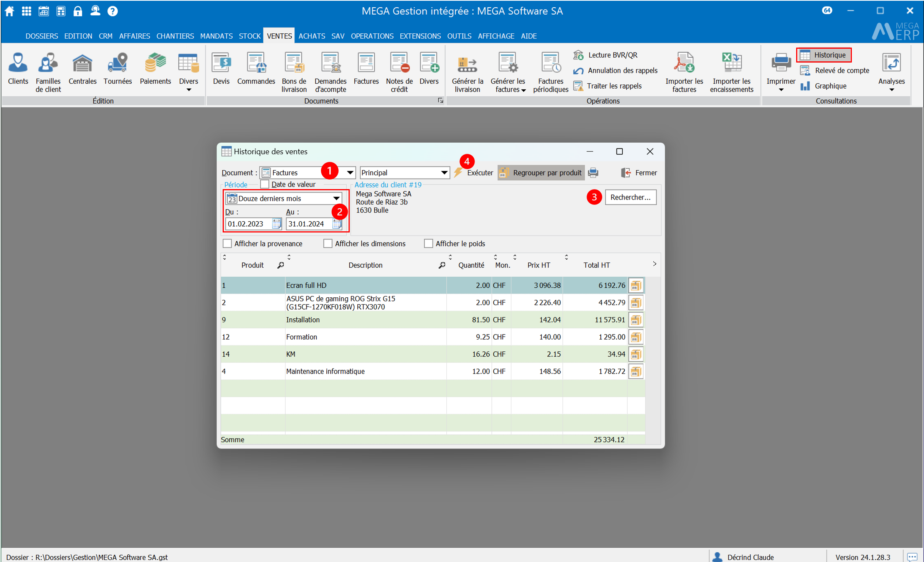Open the CRM menu

coord(106,36)
